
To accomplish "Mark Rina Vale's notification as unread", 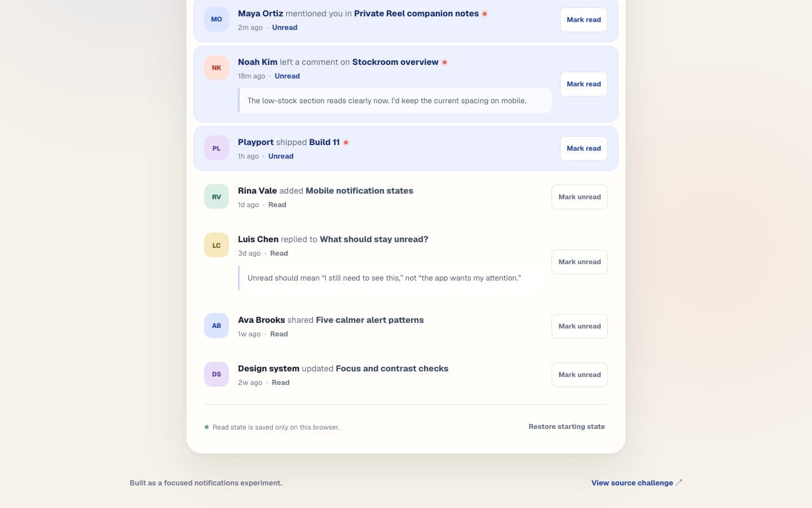I will [x=580, y=197].
